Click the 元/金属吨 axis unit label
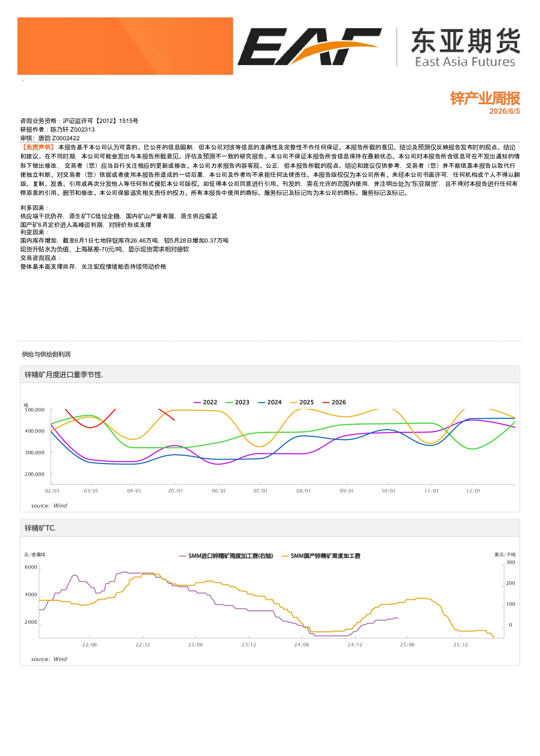This screenshot has height=756, width=540. [x=34, y=554]
